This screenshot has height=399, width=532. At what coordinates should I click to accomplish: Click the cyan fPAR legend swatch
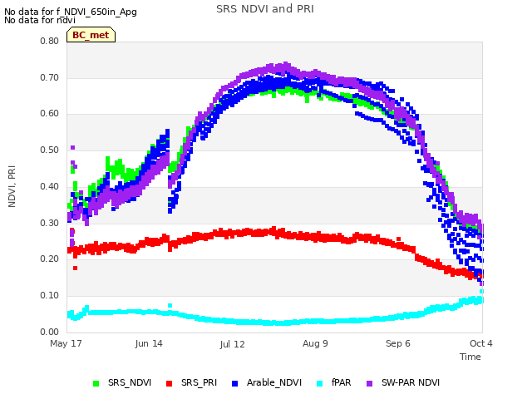(x=319, y=383)
